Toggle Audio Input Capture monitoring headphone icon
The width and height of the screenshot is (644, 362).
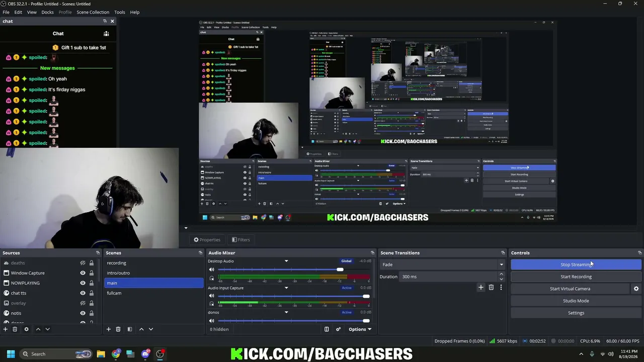pyautogui.click(x=212, y=305)
